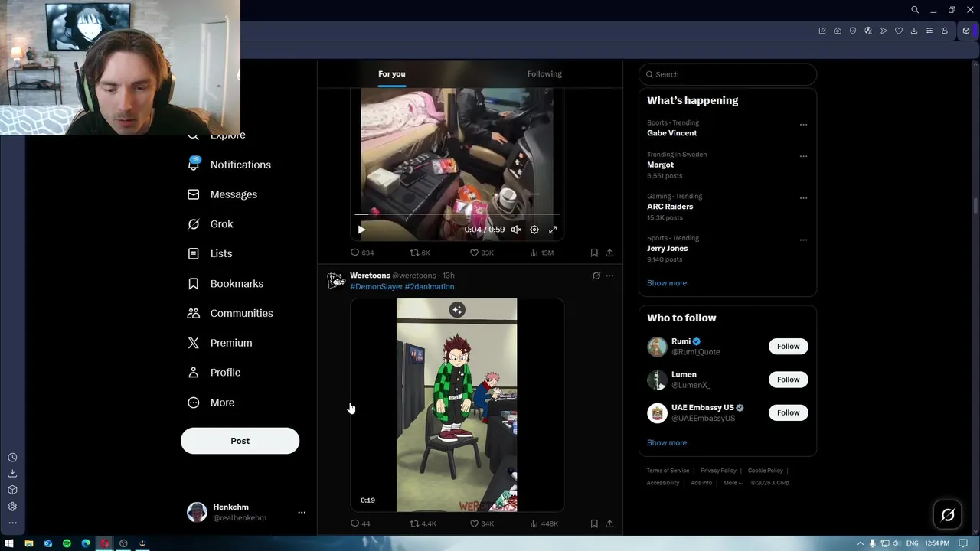The image size is (980, 551).
Task: Open browser sidebar history clock icon
Action: [x=12, y=458]
